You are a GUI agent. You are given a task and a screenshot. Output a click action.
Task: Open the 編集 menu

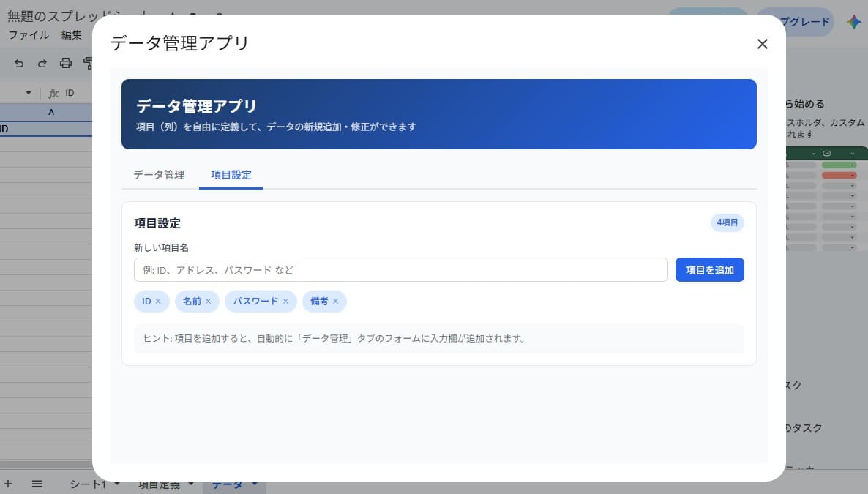click(72, 35)
